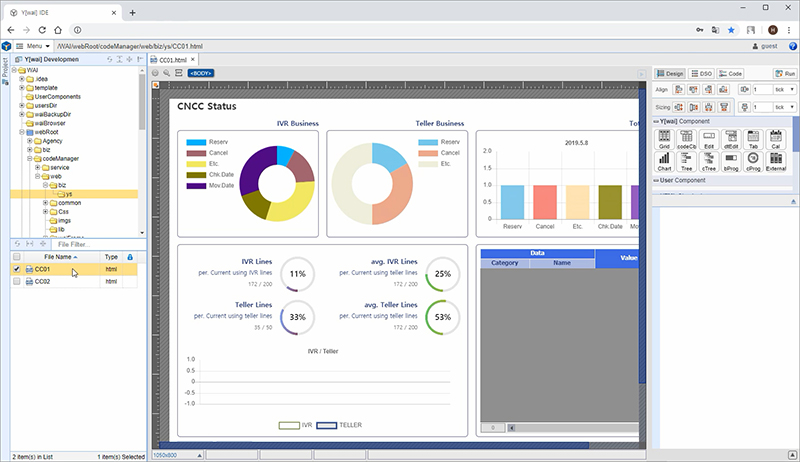Choose the Tree component icon
Image resolution: width=800 pixels, height=462 pixels.
coord(686,160)
